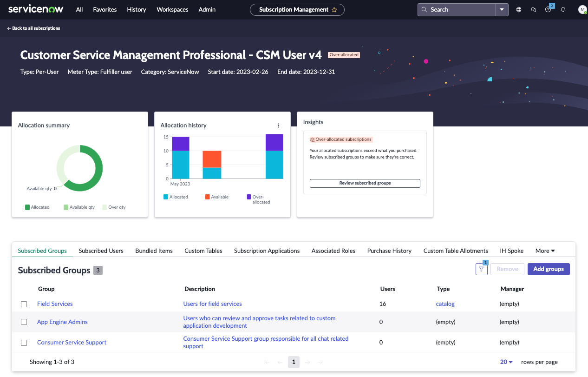Switch to the Custom Table Allotments tab
Image resolution: width=588 pixels, height=377 pixels.
pos(456,251)
